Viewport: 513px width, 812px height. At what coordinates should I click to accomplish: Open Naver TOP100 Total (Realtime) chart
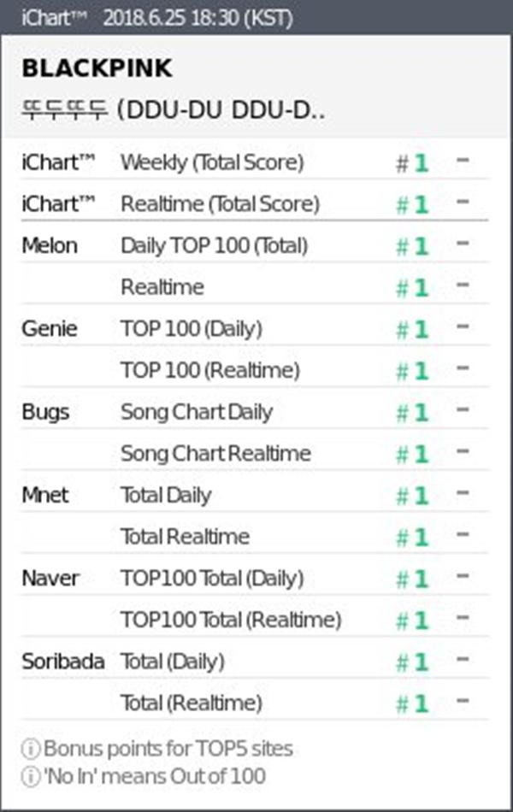click(x=231, y=620)
